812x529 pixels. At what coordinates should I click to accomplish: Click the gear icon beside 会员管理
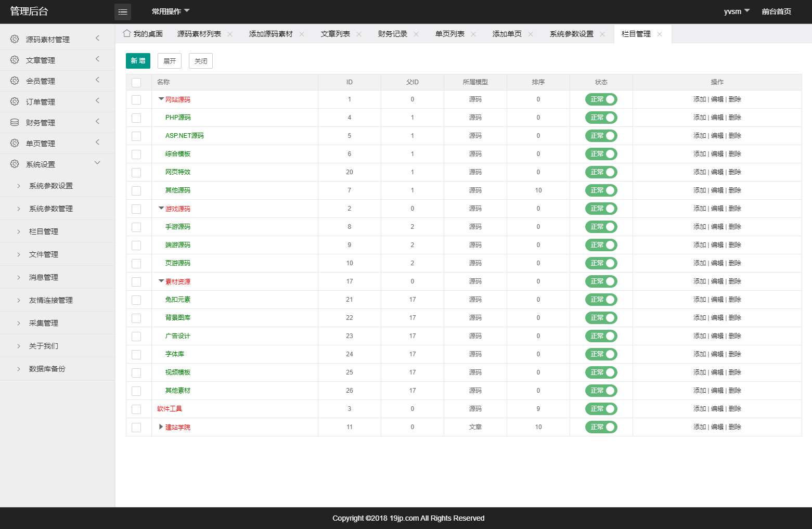[x=15, y=81]
